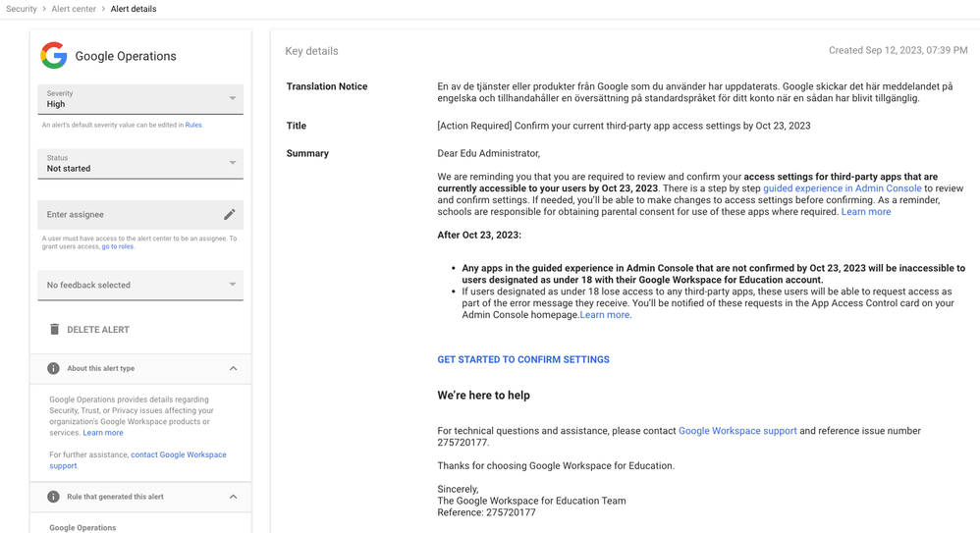Click the DELETE ALERT button
Screen dimensions: 980x533
[x=89, y=329]
